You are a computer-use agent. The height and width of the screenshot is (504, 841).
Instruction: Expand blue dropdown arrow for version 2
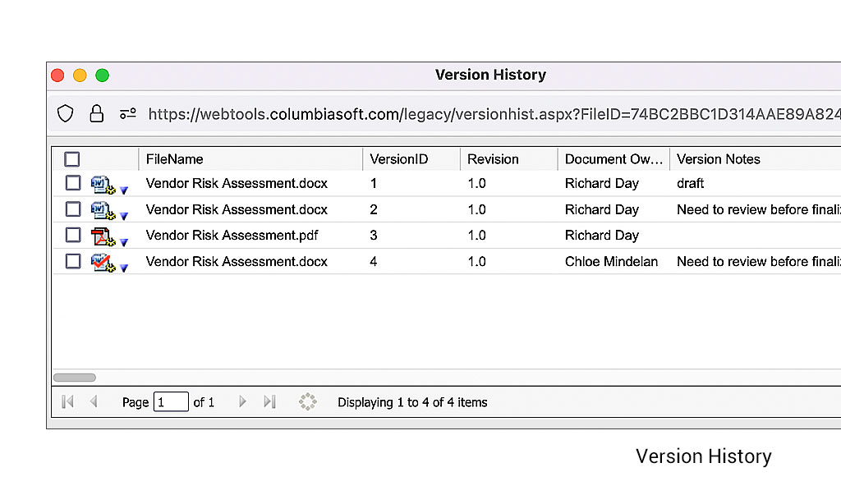coord(124,216)
